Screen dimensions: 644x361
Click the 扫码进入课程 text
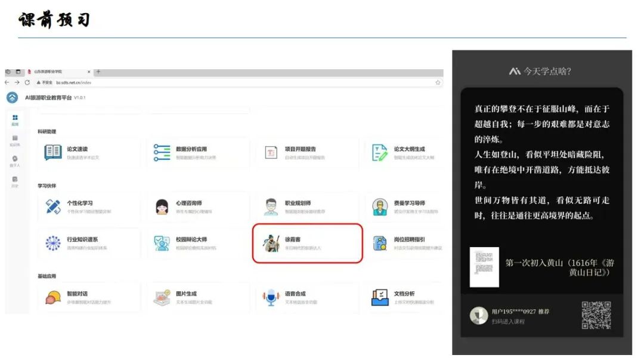[x=508, y=322]
